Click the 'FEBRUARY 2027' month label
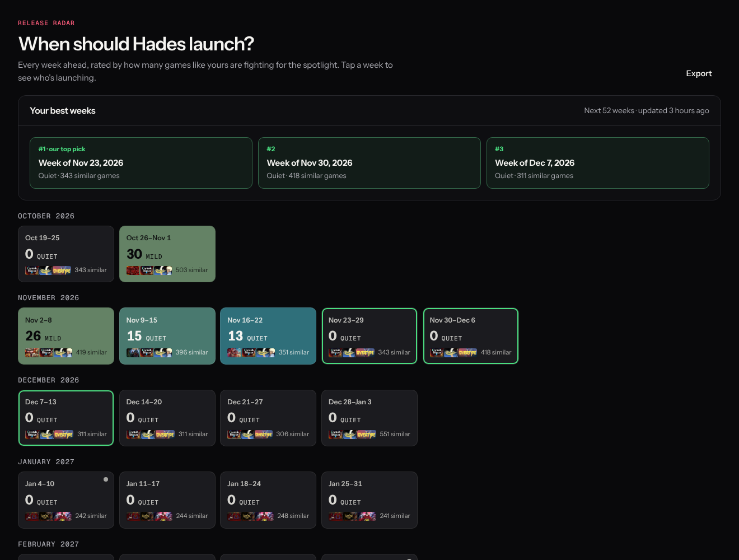739x560 pixels. [x=49, y=544]
